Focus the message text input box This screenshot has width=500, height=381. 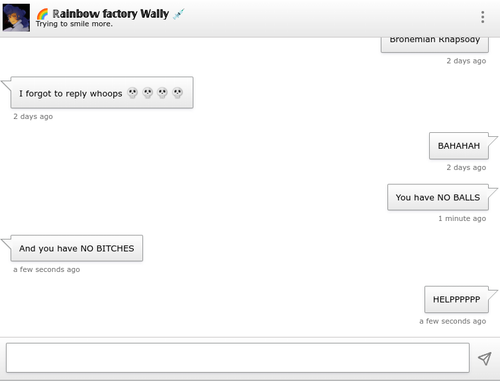(x=238, y=358)
